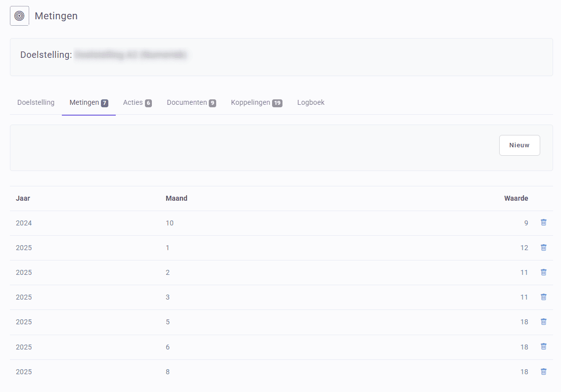Delete the 2025 month 3 measurement
Screen dimensions: 561x392
pos(544,297)
